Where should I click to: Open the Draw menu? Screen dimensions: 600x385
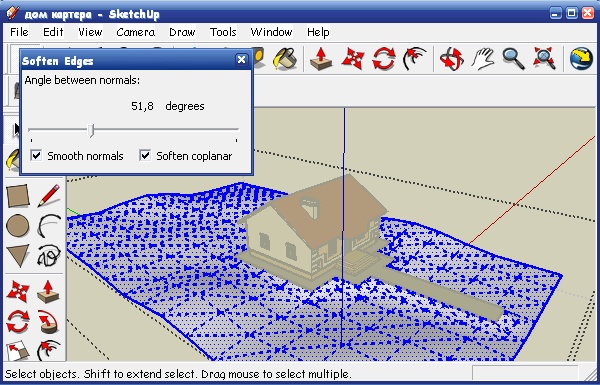click(x=183, y=32)
